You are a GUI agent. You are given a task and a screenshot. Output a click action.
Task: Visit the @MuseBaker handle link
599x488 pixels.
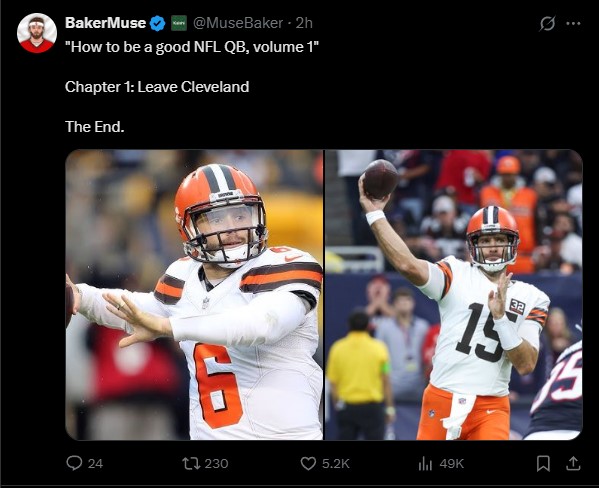click(x=238, y=23)
